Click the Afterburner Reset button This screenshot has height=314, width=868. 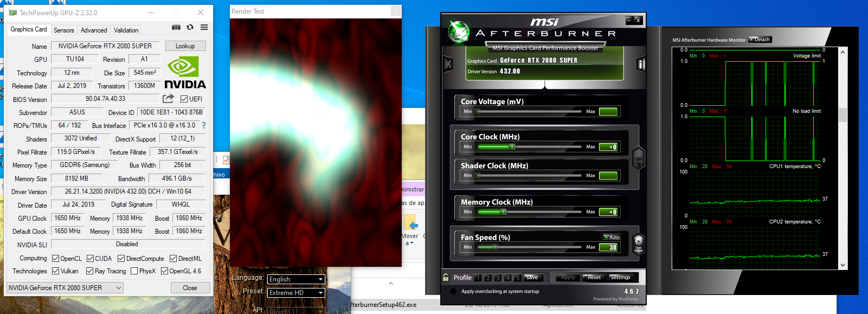(594, 277)
